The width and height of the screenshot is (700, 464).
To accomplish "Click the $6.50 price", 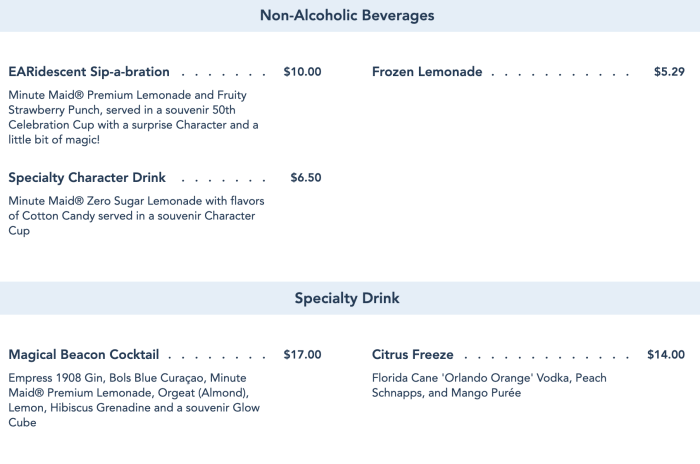I will tap(305, 178).
